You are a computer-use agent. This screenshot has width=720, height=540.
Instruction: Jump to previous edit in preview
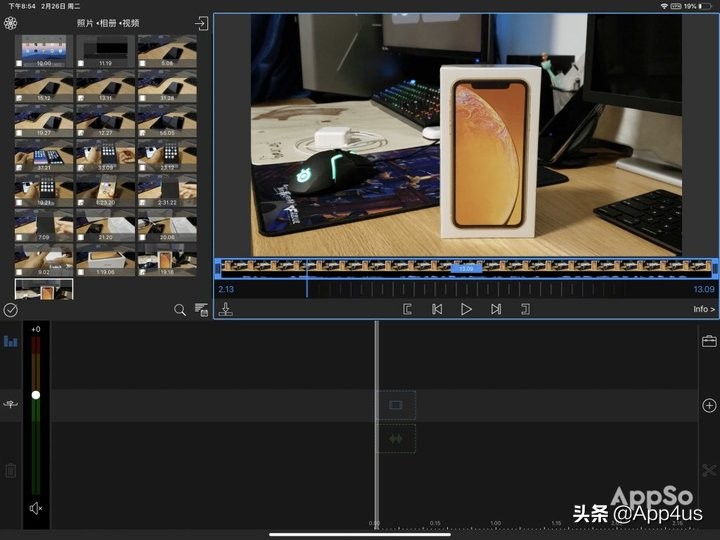[437, 309]
